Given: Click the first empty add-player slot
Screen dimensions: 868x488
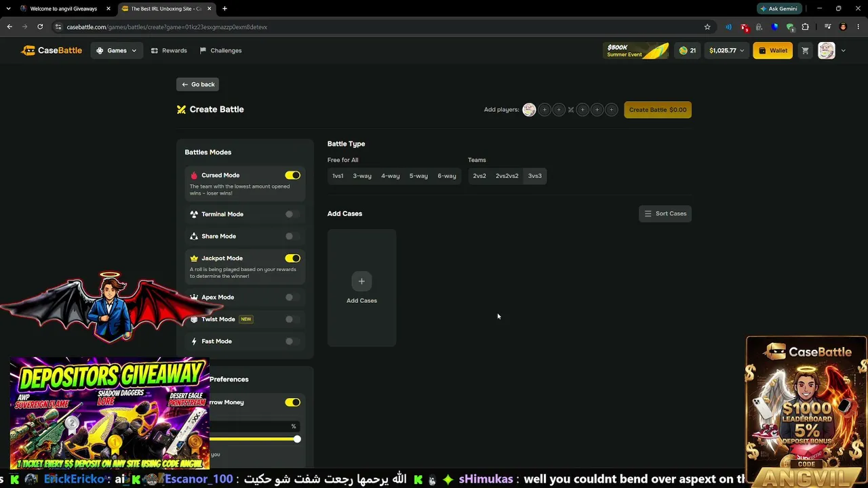Looking at the screenshot, I should (x=544, y=110).
